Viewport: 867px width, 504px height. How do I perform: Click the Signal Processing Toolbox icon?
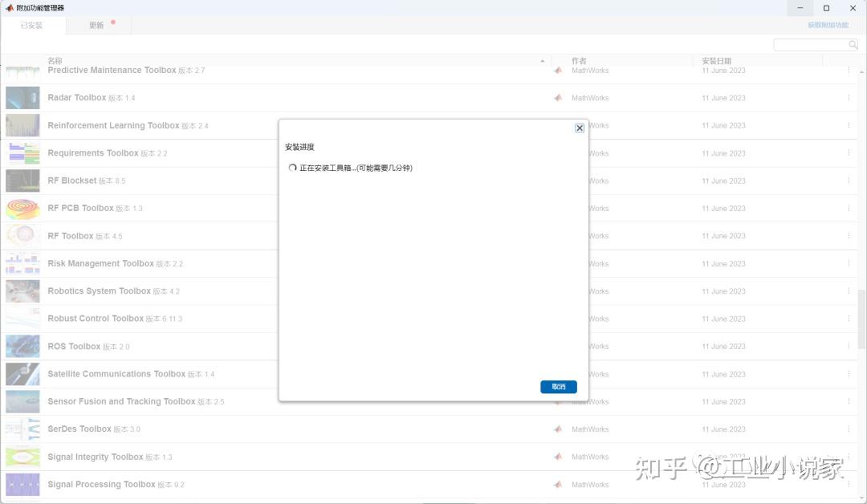[22, 484]
